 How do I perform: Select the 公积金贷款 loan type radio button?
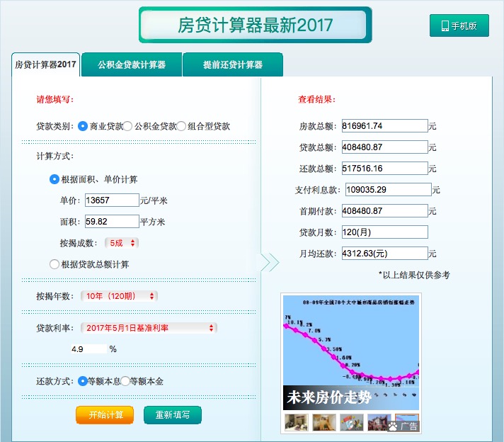point(127,126)
